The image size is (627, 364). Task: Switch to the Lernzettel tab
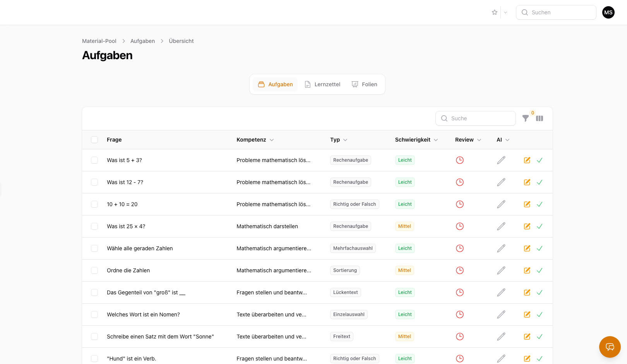pyautogui.click(x=322, y=84)
